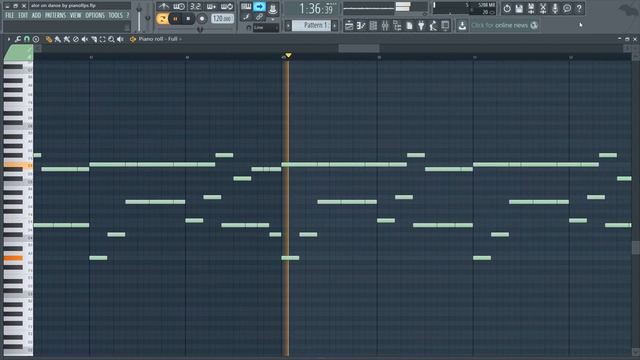Open the TOOLS menu
Image resolution: width=640 pixels, height=360 pixels.
click(116, 16)
